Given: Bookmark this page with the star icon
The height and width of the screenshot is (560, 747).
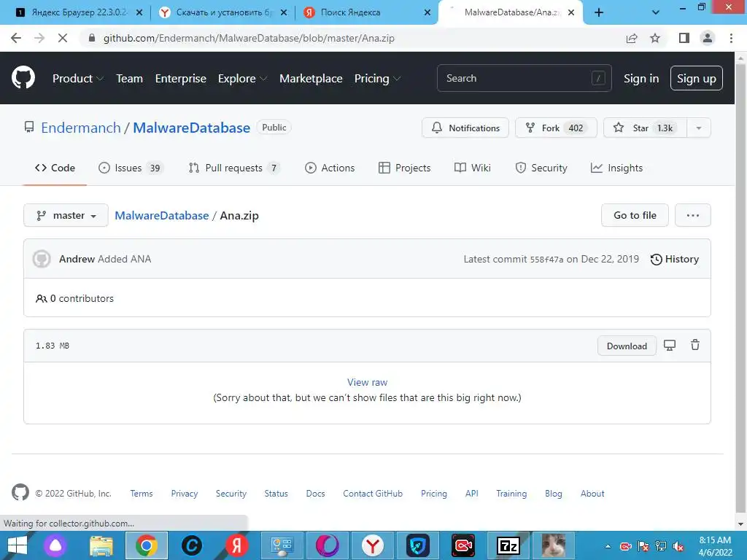Looking at the screenshot, I should coord(655,38).
